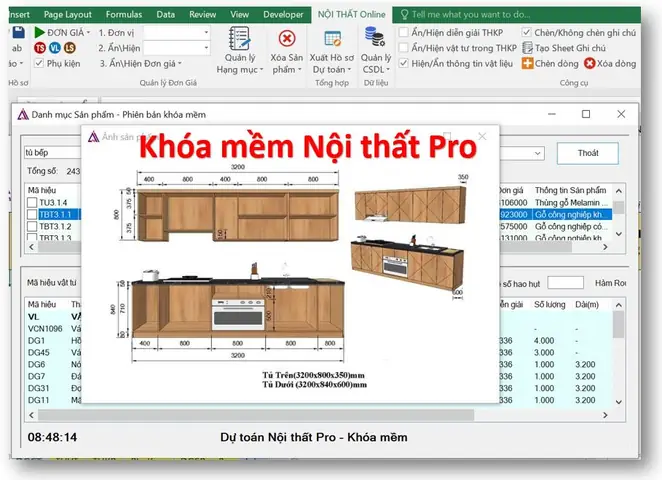The image size is (662, 480).
Task: Toggle Chèn/Không chèn ghi chú checkbox
Action: (526, 33)
